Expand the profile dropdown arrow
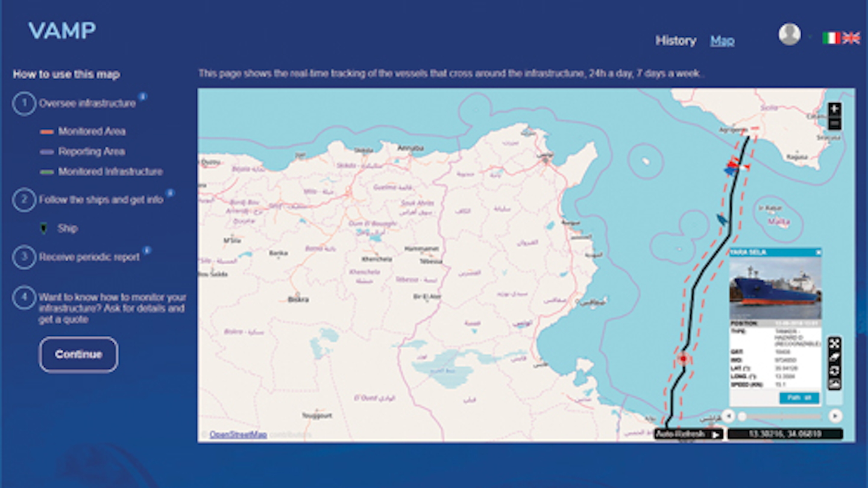 pos(810,36)
